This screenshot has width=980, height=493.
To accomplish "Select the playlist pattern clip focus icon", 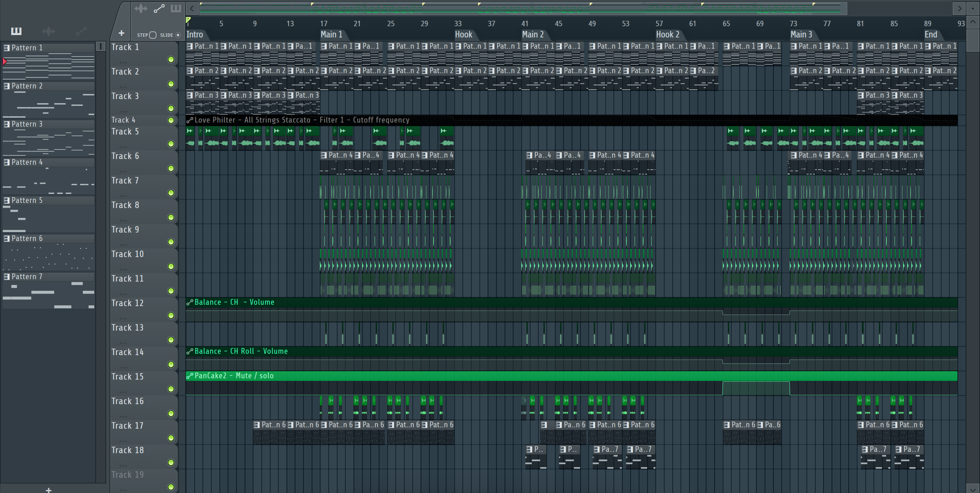I will click(x=176, y=9).
